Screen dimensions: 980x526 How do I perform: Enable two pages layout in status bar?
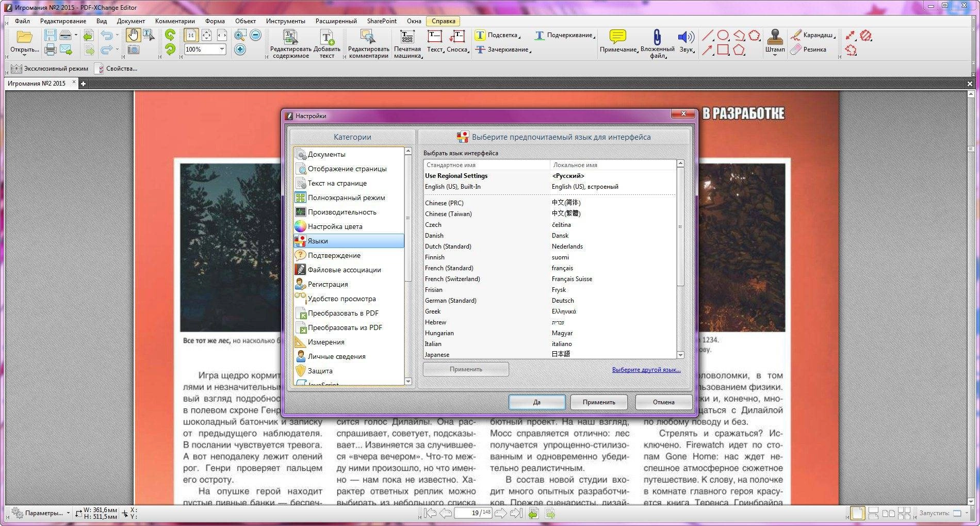coord(888,513)
